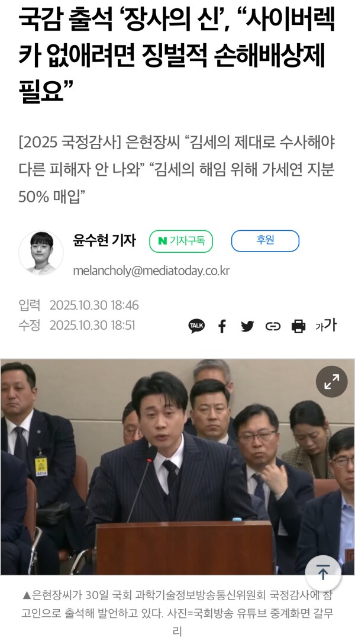Click the 입력 2025.10.30 18:46 timestamp
Image resolution: width=355 pixels, height=644 pixels.
coord(78,305)
